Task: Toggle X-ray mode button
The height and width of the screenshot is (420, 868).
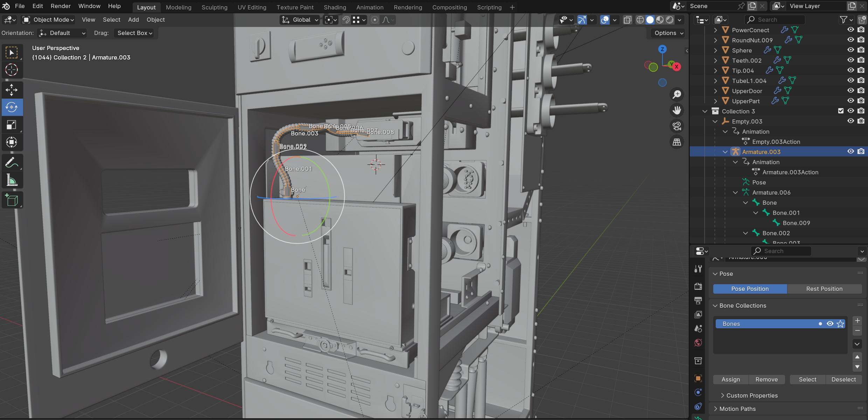Action: [x=627, y=20]
